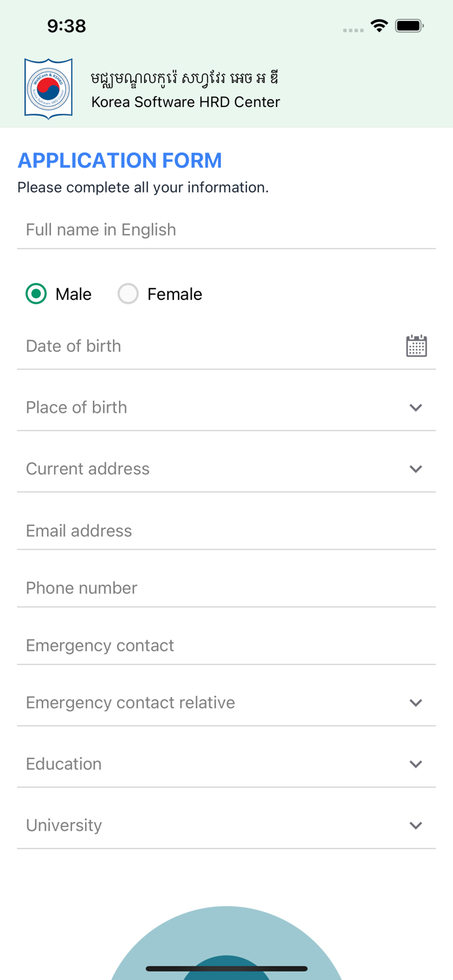
Task: Toggle gender selection to Female
Action: 128,294
